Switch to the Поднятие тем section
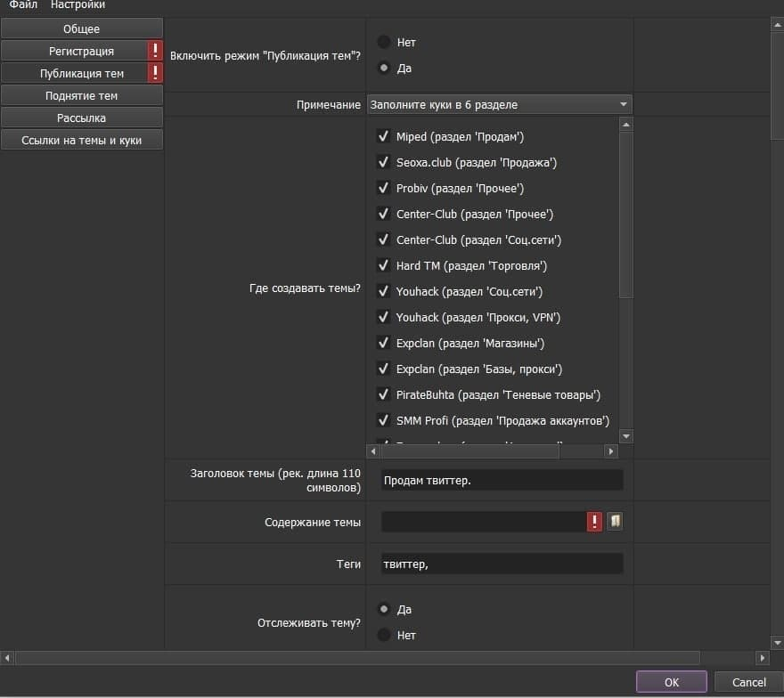Screen dimensions: 784x698 (x=81, y=95)
